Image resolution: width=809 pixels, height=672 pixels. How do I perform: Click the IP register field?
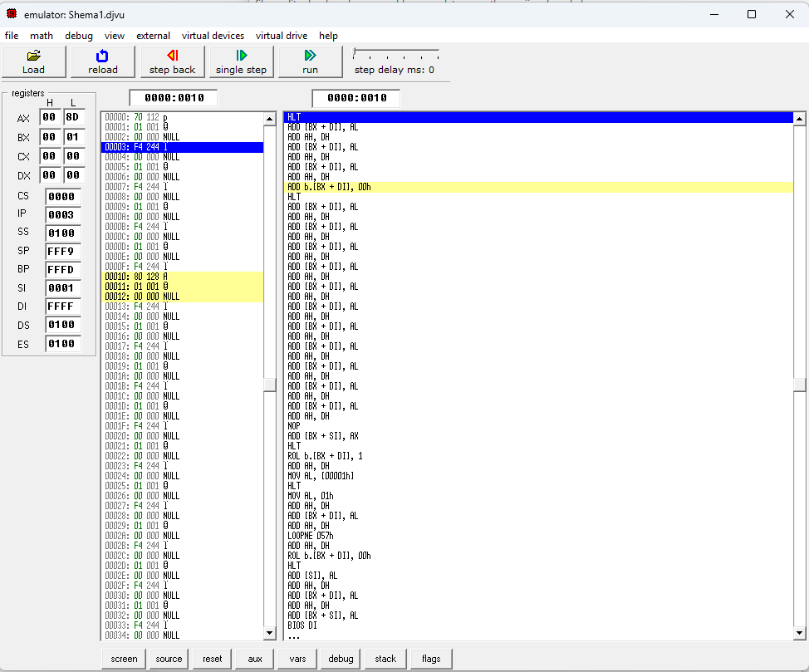62,214
